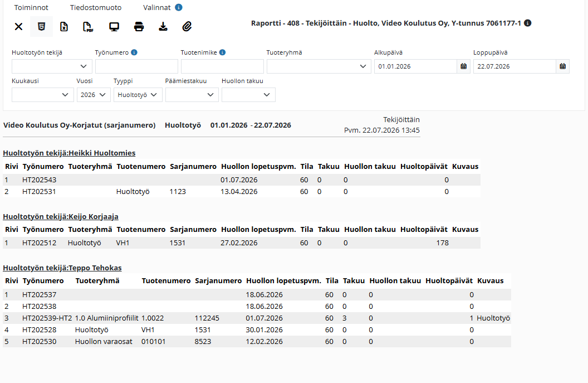
Task: Open the Huollon takuu dropdown
Action: coord(248,95)
